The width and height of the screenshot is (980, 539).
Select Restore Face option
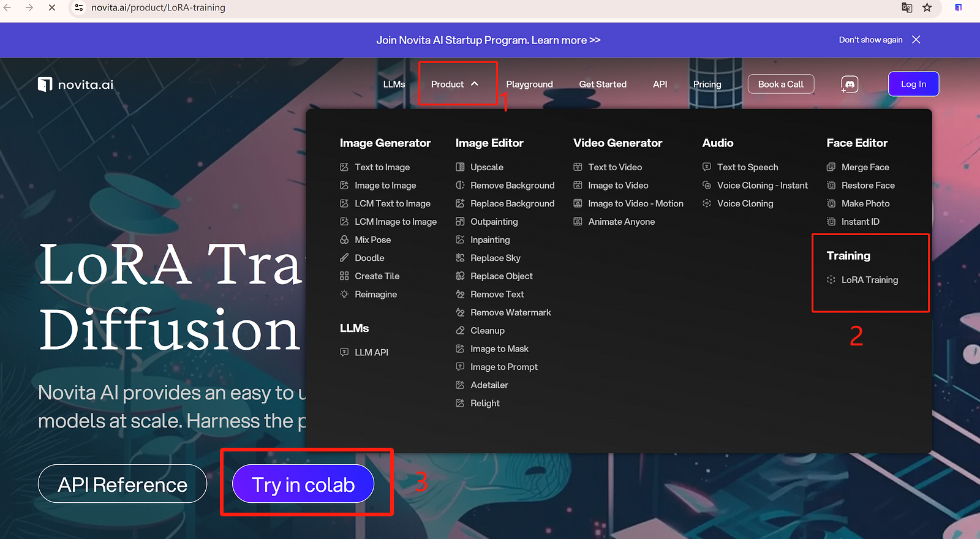pyautogui.click(x=868, y=186)
